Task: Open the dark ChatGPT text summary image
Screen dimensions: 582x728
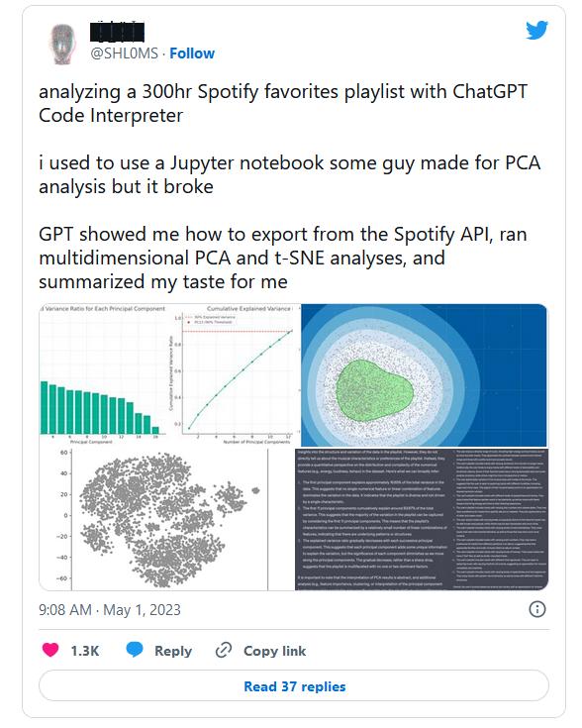Action: click(422, 519)
